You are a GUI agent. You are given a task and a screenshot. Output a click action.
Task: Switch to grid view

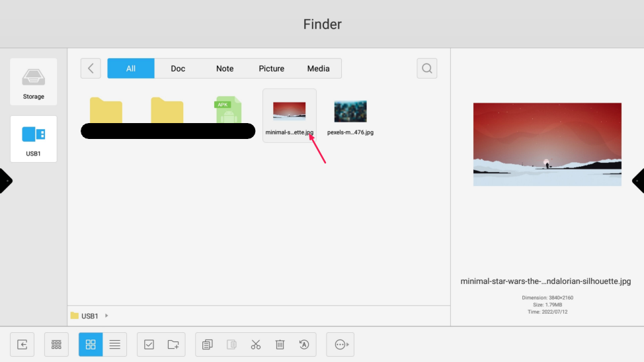pyautogui.click(x=91, y=344)
